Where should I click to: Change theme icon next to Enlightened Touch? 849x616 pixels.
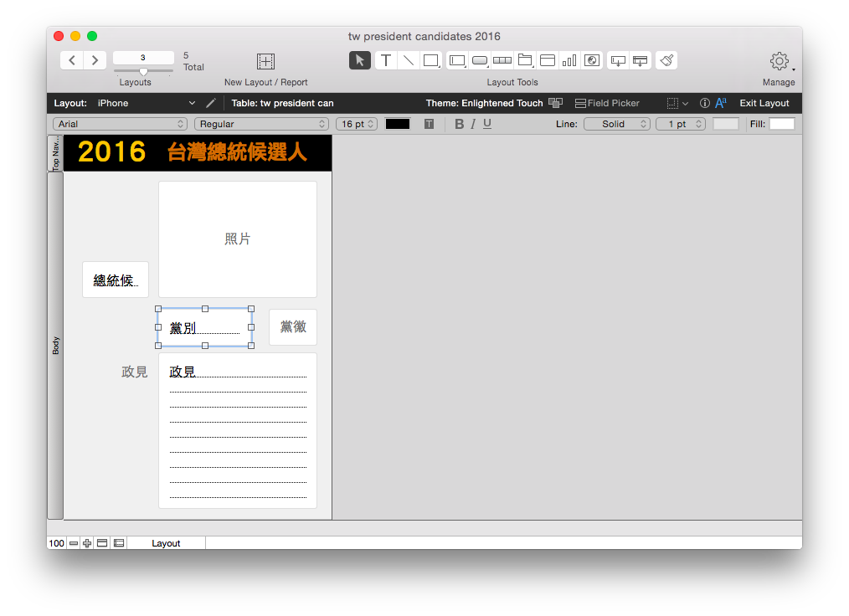[555, 103]
